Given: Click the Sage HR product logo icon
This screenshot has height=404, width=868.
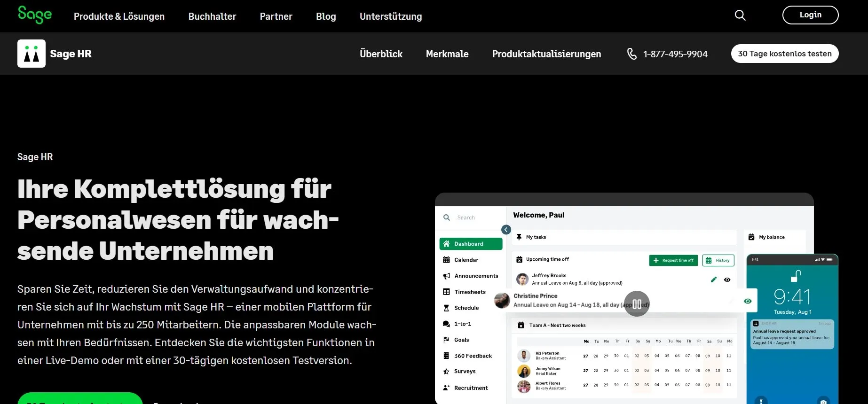Looking at the screenshot, I should coord(32,54).
